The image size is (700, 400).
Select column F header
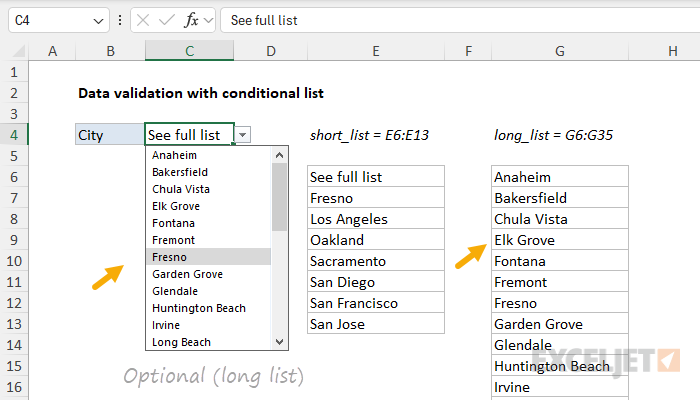click(468, 51)
